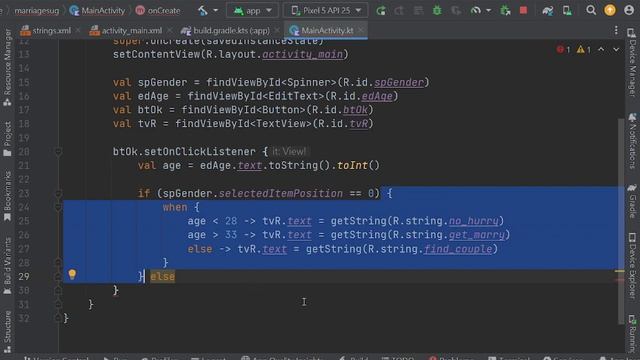Click the orange update notification icon
Image resolution: width=640 pixels, height=360 pixels.
[610, 11]
